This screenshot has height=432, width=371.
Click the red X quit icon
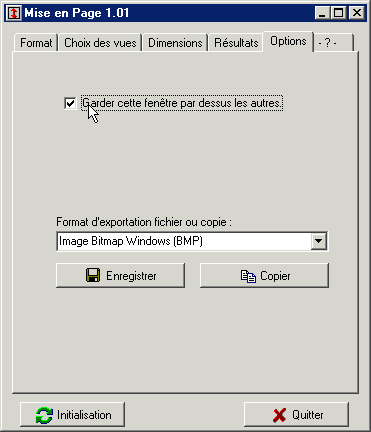[279, 415]
